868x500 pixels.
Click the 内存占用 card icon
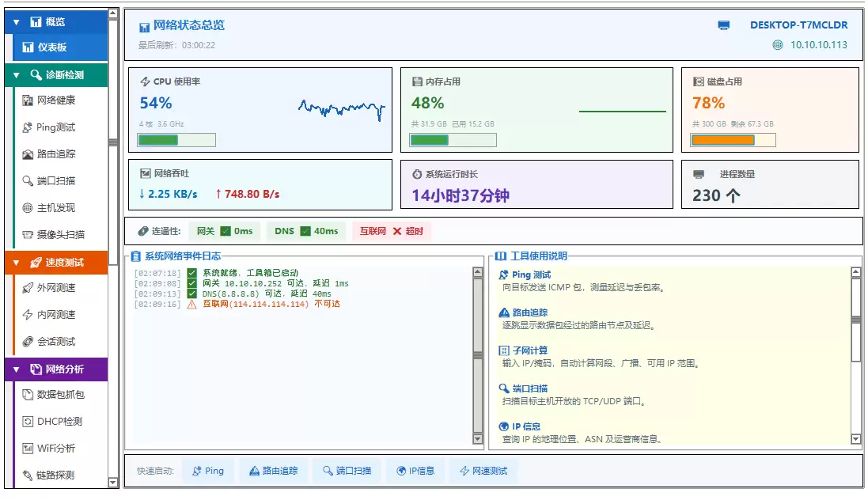click(418, 82)
